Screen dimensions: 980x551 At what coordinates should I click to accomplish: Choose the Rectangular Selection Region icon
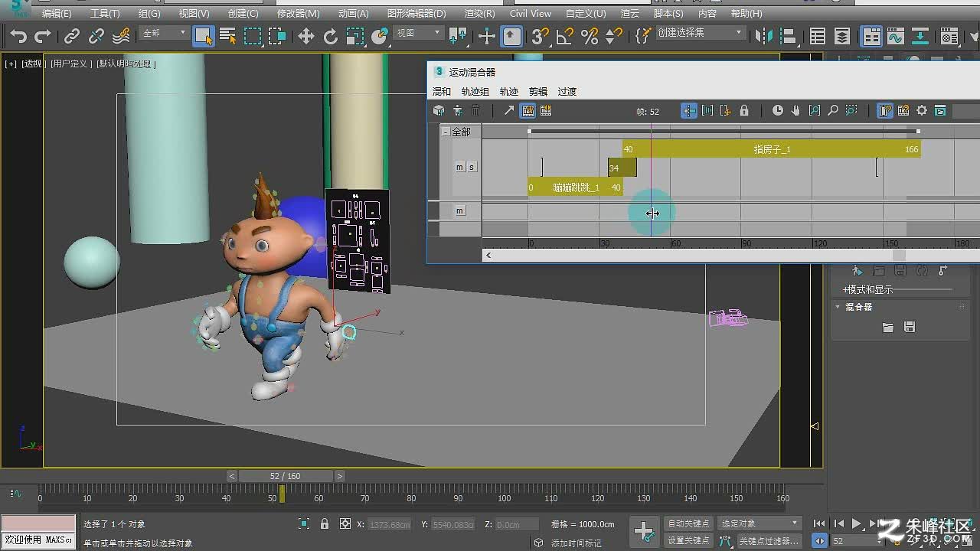(253, 36)
